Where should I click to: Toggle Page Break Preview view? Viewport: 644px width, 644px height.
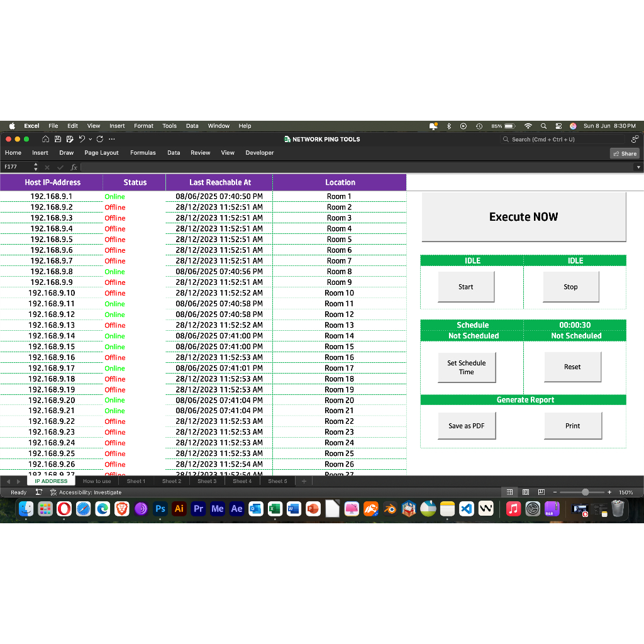(540, 492)
